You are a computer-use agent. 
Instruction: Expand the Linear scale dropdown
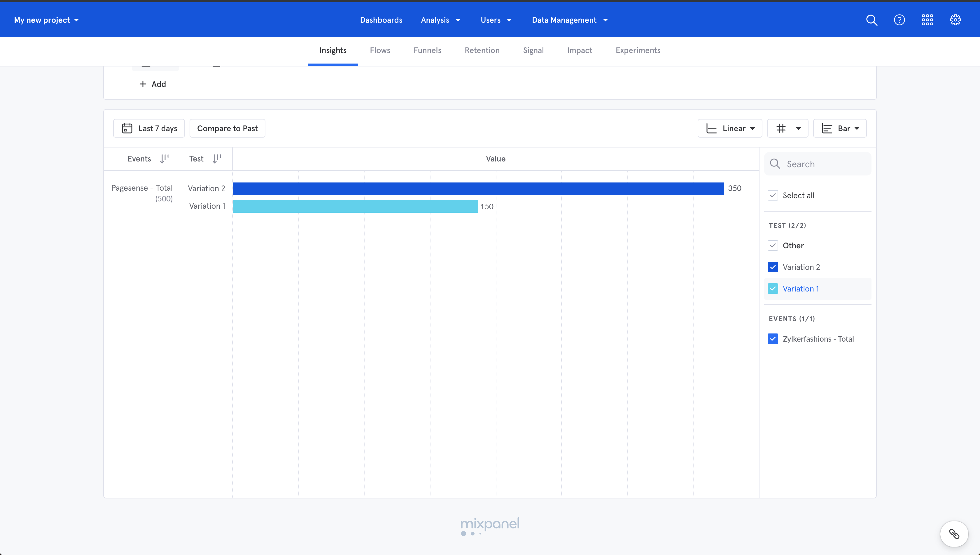(x=730, y=129)
